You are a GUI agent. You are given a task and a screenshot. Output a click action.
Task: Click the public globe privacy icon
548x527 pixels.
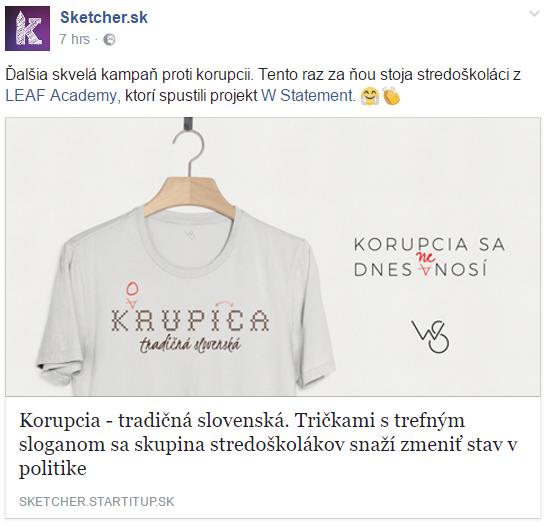[x=109, y=40]
